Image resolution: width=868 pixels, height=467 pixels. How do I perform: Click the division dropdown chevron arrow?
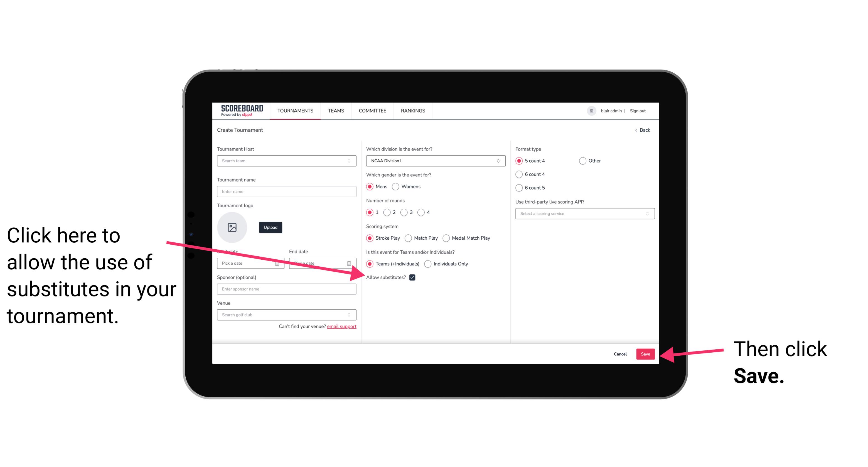click(499, 161)
